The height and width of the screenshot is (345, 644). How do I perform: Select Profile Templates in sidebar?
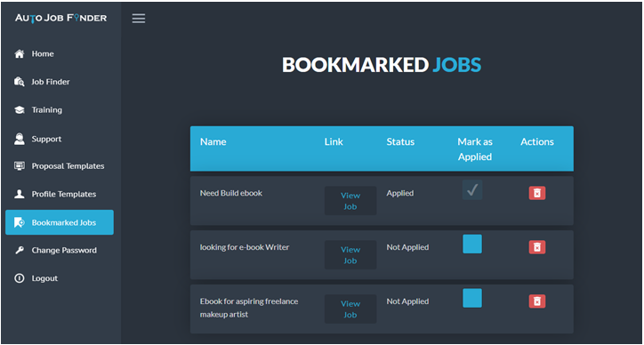(x=60, y=194)
